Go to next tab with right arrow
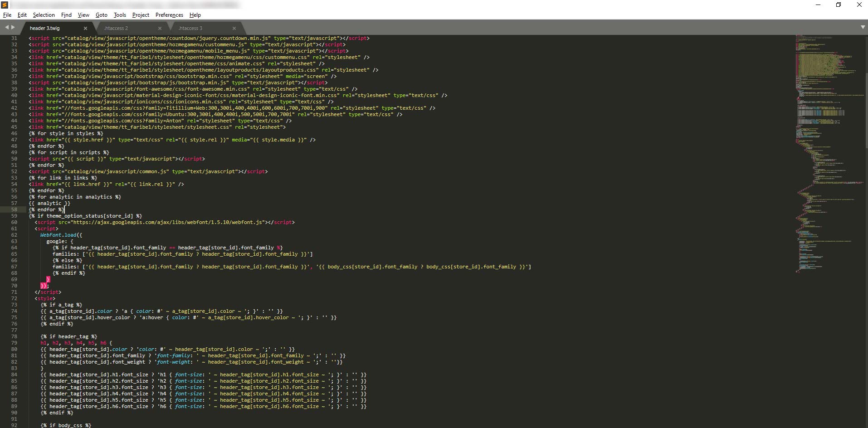Screen dimensions: 868x428 point(13,28)
